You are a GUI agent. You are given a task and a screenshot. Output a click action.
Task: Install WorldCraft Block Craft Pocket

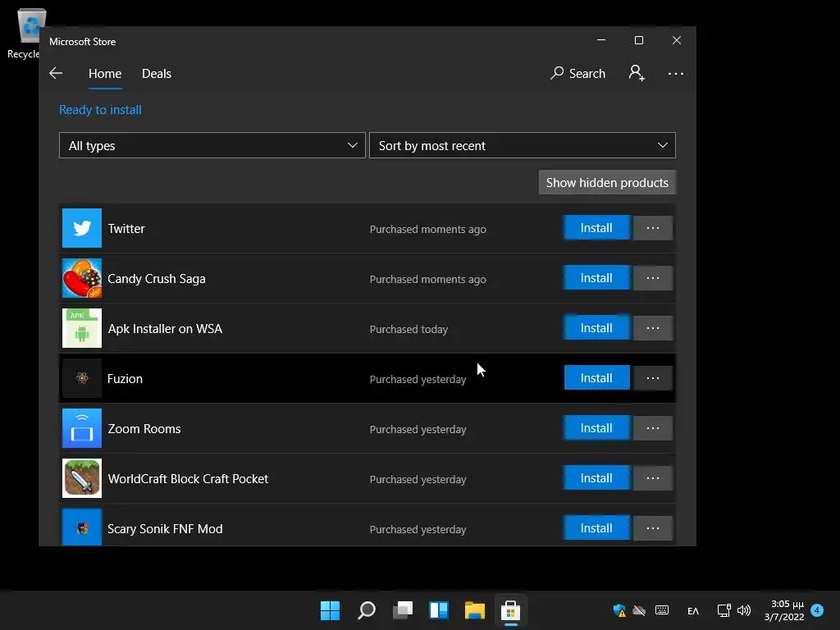point(596,478)
